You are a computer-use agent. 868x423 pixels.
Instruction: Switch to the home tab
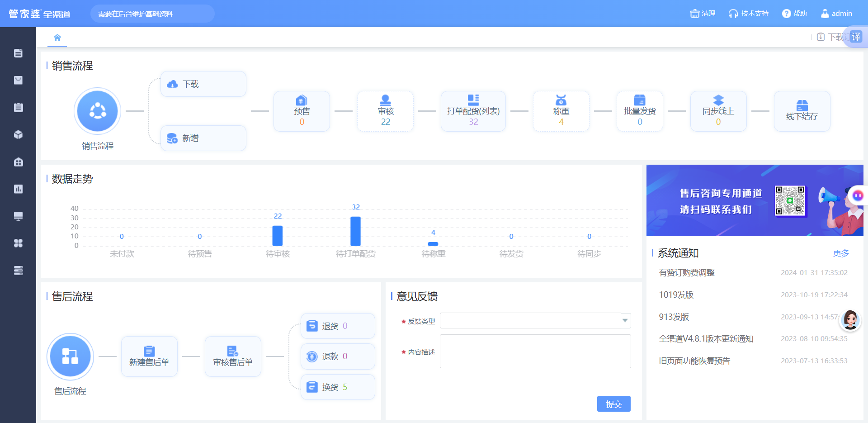(x=57, y=38)
